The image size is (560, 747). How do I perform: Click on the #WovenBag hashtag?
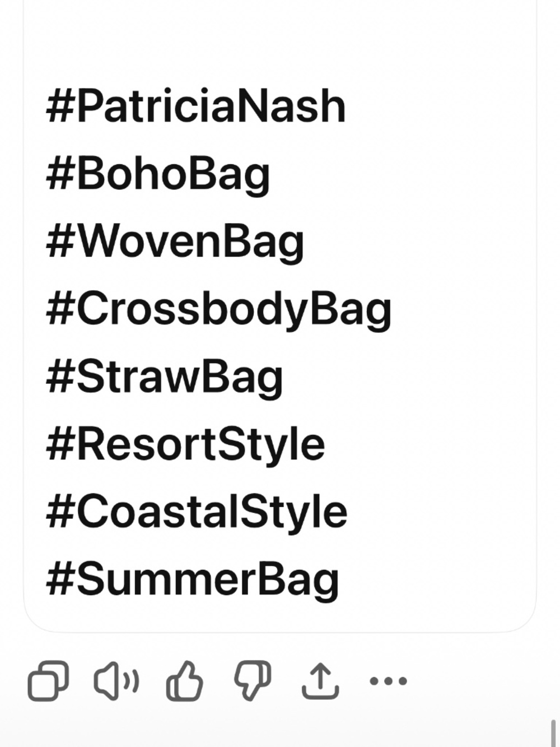(175, 243)
